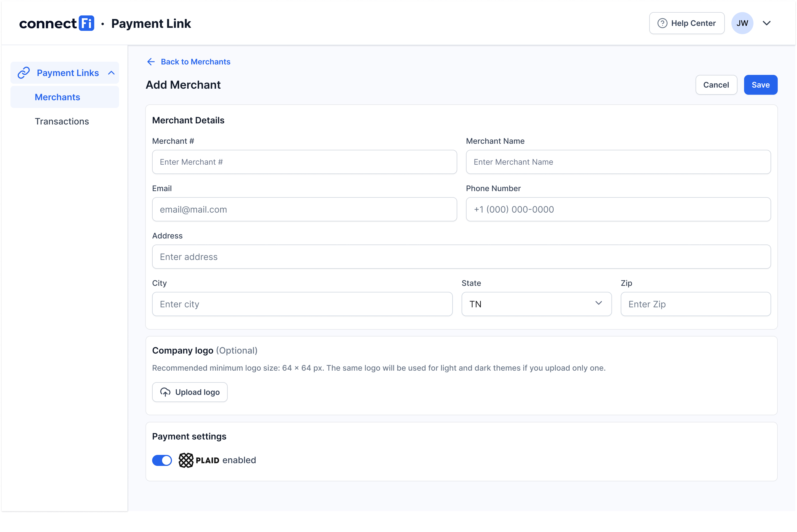Click the Add Merchant heading
This screenshot has height=532, width=797.
[183, 85]
